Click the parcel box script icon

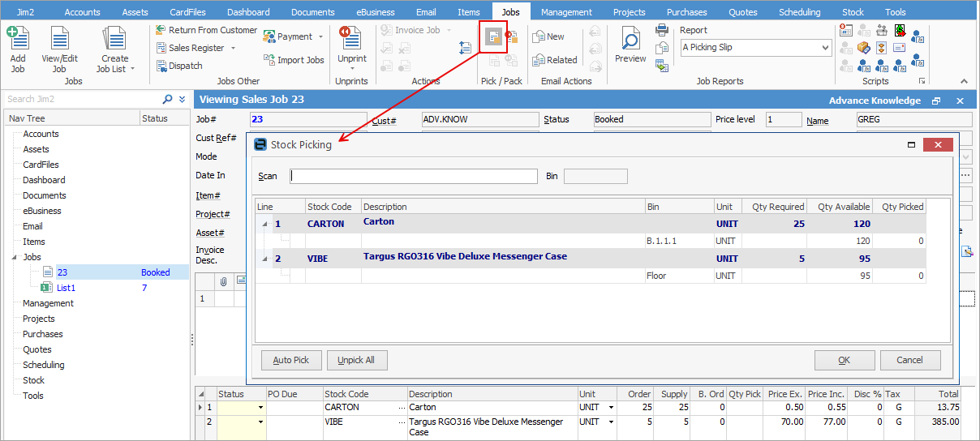click(x=863, y=48)
